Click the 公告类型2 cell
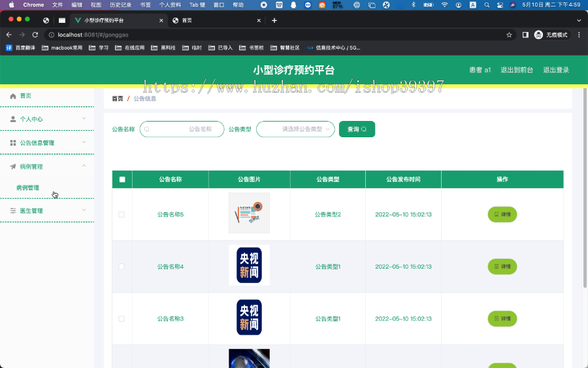Viewport: 588px width, 368px height. point(328,214)
